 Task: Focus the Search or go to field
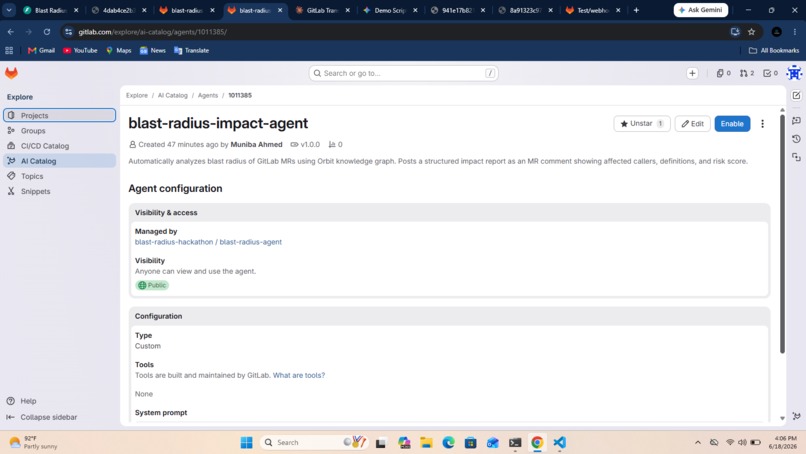404,73
